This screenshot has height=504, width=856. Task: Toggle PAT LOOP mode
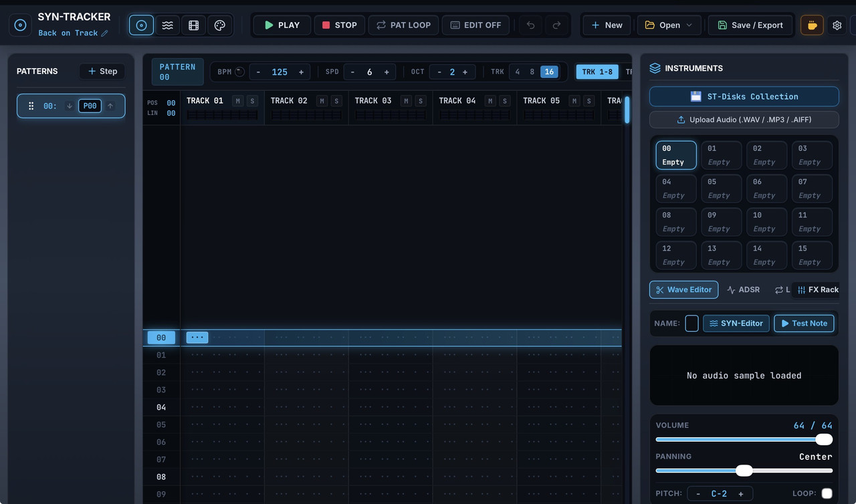pyautogui.click(x=403, y=25)
